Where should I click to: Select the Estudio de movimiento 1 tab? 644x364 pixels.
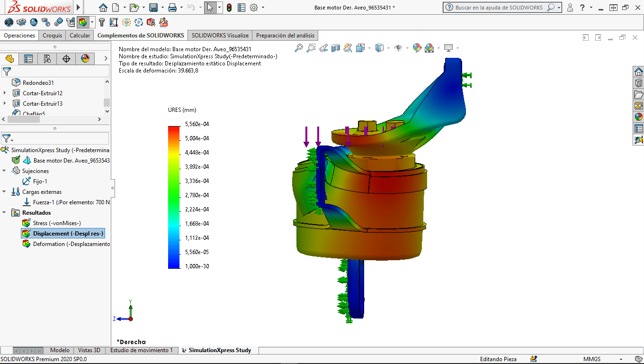click(x=142, y=350)
